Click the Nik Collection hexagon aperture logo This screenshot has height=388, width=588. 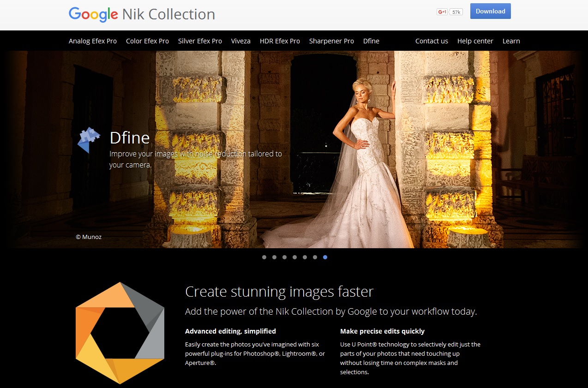coord(120,333)
